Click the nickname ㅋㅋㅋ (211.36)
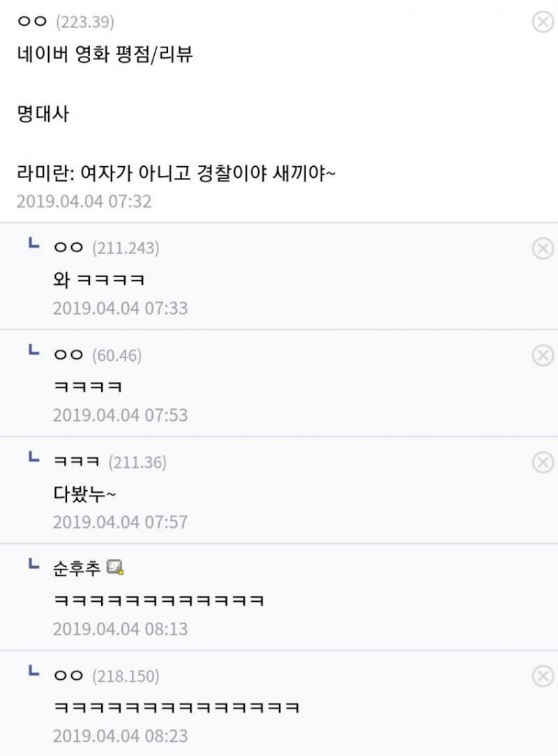The image size is (558, 756). 77,461
